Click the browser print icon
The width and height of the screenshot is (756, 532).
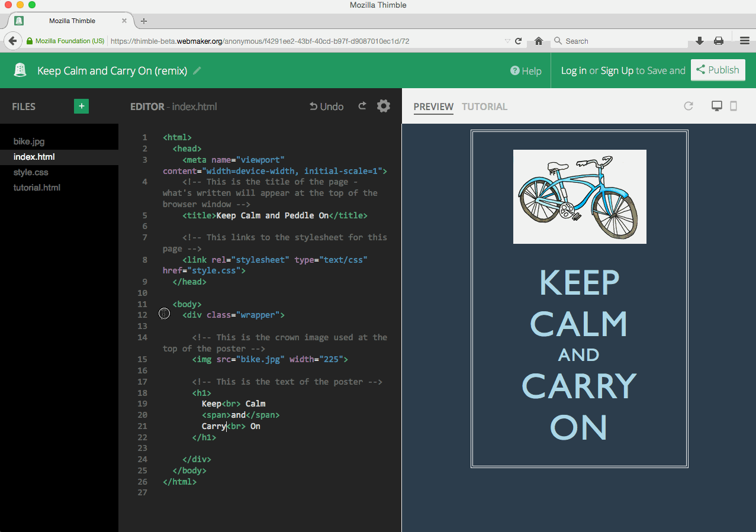(719, 41)
